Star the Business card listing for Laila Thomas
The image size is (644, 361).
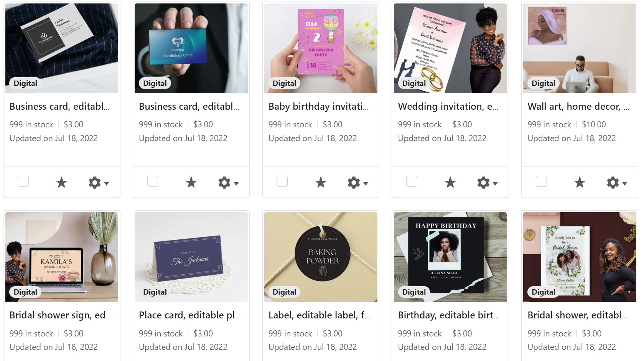click(x=61, y=182)
